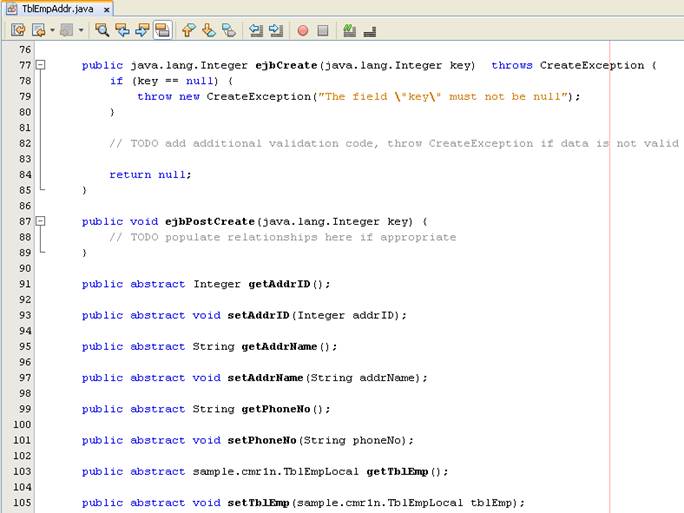
Task: Click the grayed-out forward navigation icon
Action: [x=67, y=30]
